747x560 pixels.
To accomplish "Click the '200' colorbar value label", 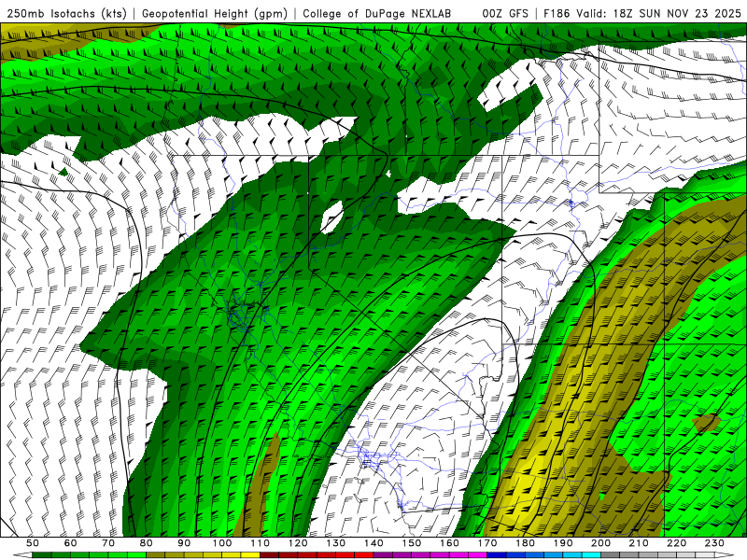I will coord(601,543).
